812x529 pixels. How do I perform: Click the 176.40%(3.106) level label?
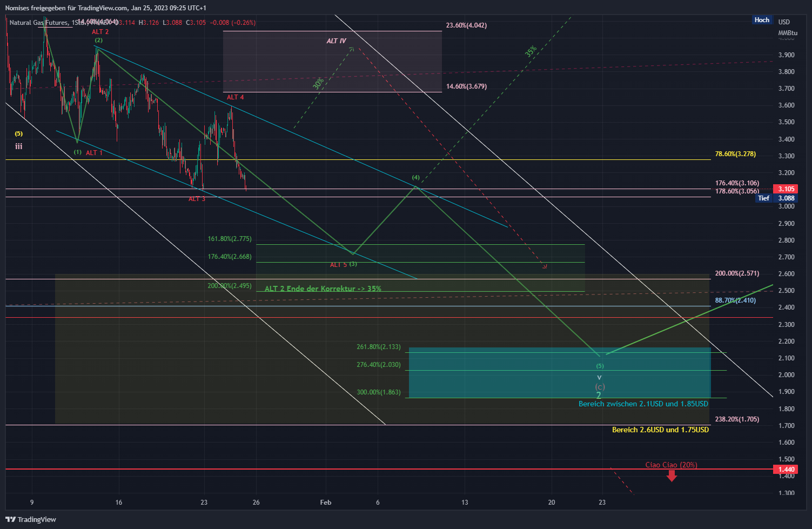[737, 183]
